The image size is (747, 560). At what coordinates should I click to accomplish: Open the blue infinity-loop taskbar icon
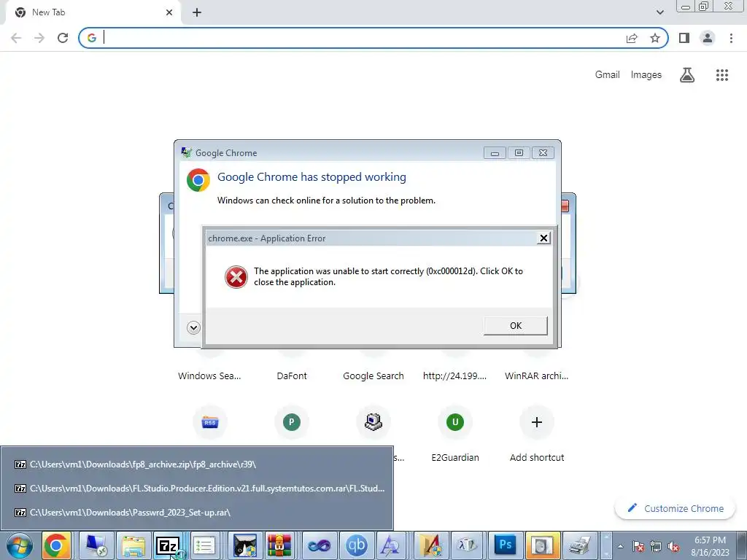tap(320, 545)
